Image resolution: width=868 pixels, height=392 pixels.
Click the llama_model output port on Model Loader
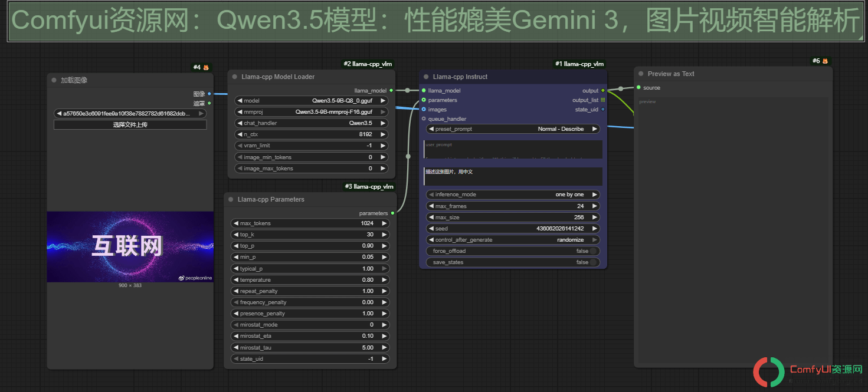click(391, 91)
